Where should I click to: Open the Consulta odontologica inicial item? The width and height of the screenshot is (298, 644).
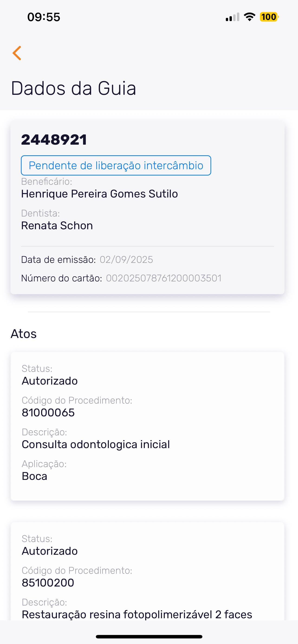click(96, 444)
